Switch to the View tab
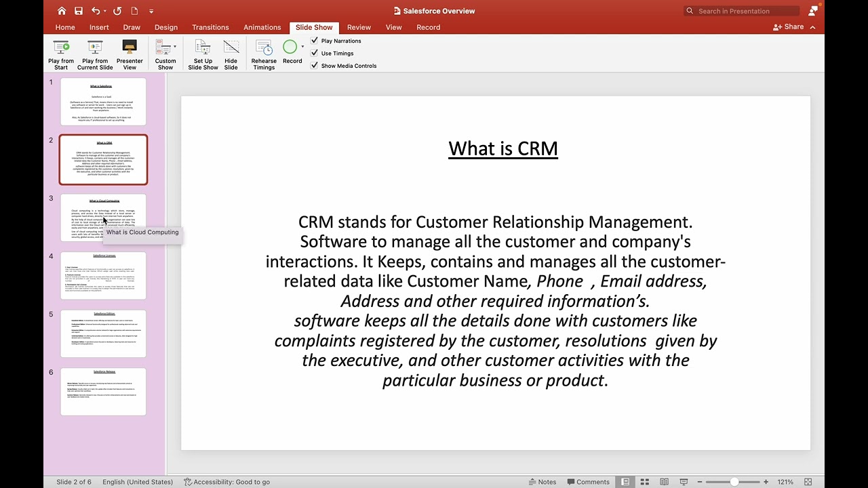 tap(394, 27)
